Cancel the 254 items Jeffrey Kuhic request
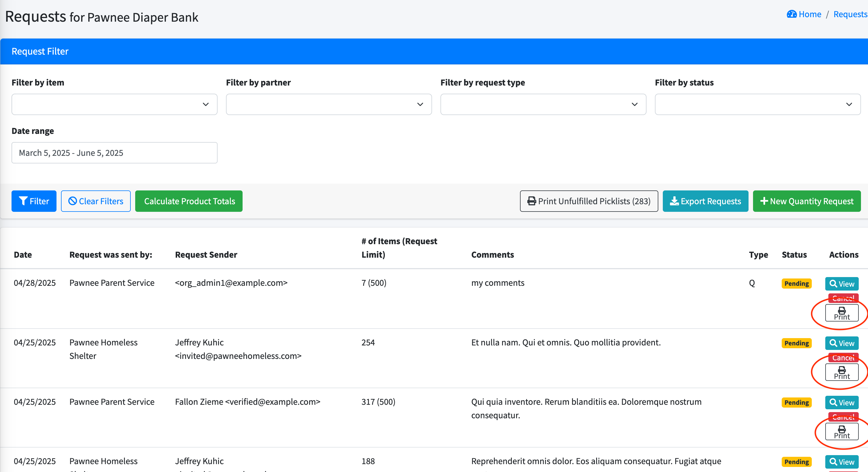Image resolution: width=868 pixels, height=472 pixels. tap(843, 358)
